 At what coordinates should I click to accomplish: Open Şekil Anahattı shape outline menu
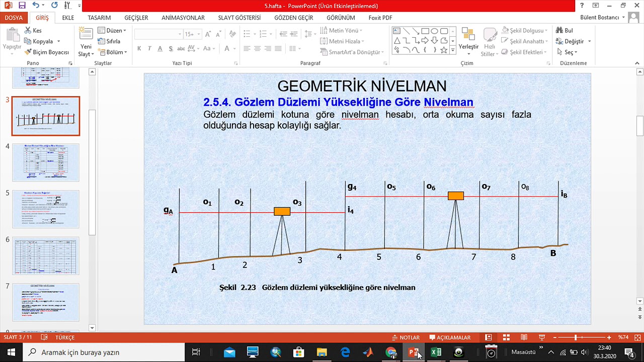click(x=524, y=41)
